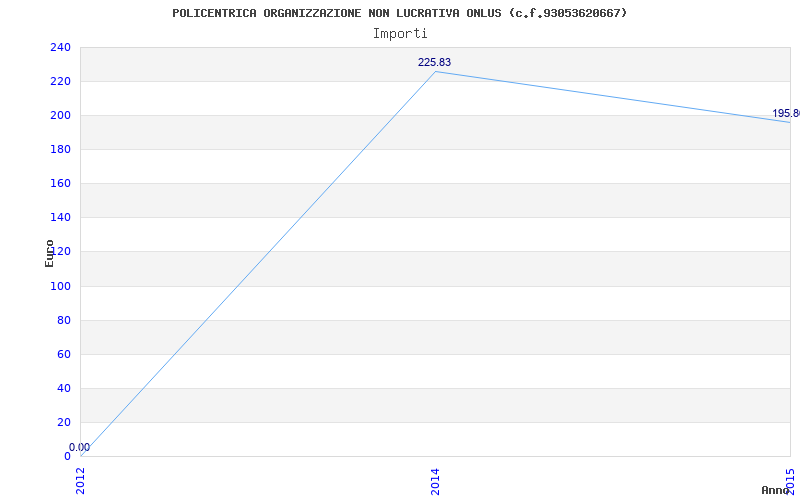This screenshot has width=800, height=500.
Task: Click the Importi subtitle
Action: [400, 34]
